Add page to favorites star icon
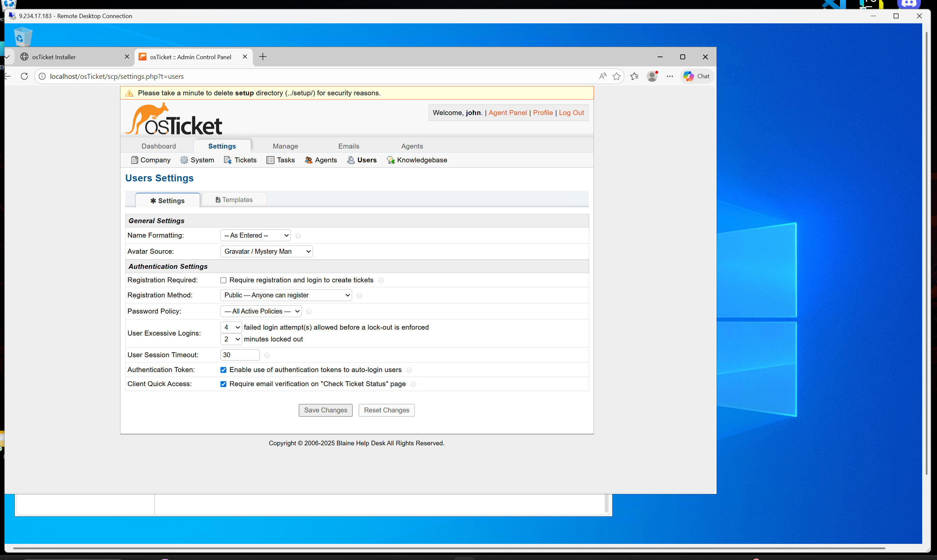This screenshot has width=937, height=560. (x=616, y=76)
